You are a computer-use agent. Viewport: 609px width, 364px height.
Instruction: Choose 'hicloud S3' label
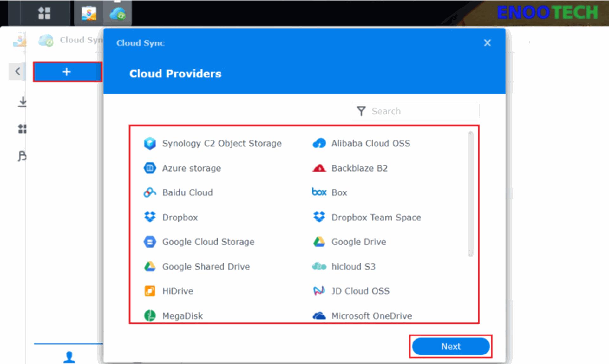click(353, 267)
